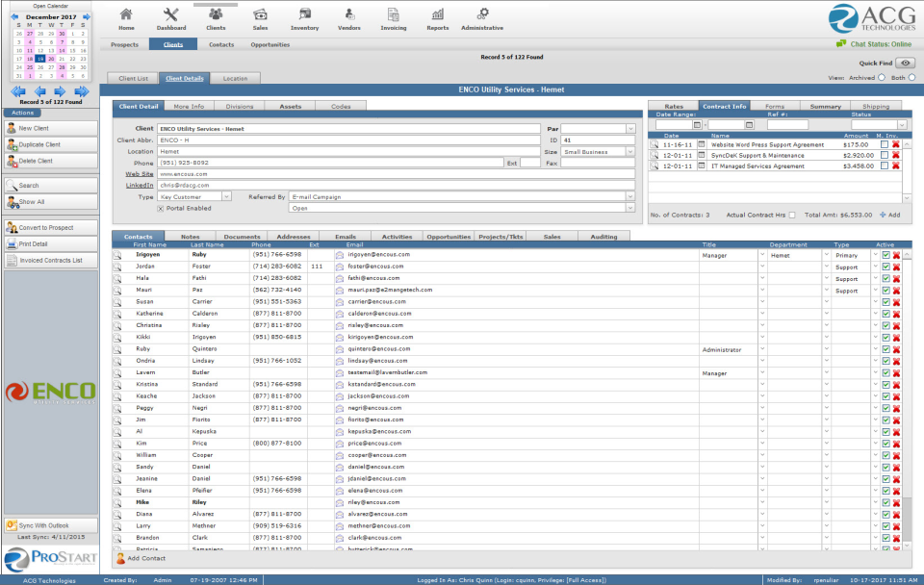Click the email envelope icon for Ruby Irigoyen

click(340, 255)
